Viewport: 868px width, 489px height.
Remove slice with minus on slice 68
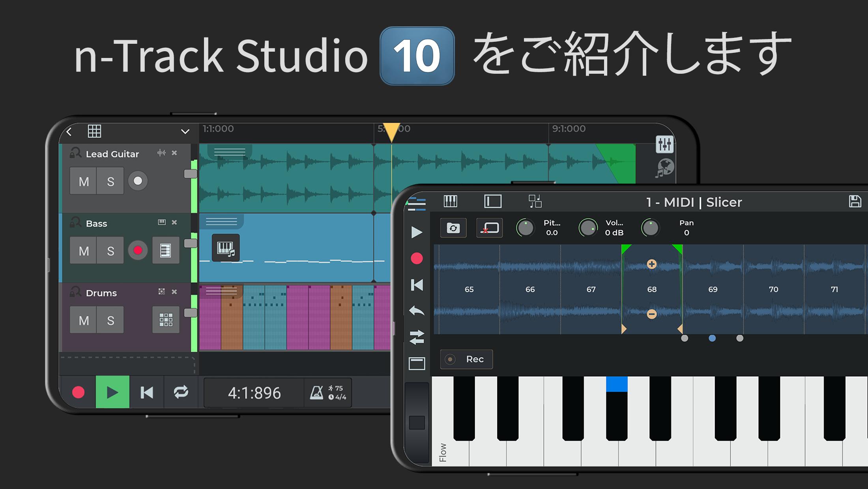coord(652,314)
